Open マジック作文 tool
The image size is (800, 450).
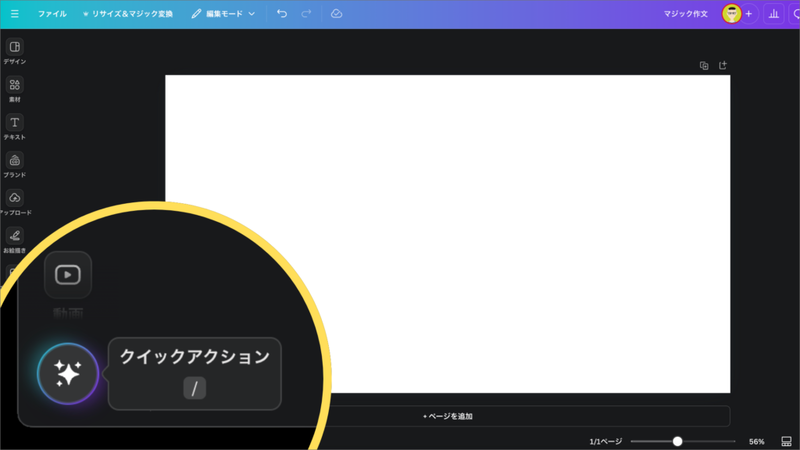pos(685,14)
